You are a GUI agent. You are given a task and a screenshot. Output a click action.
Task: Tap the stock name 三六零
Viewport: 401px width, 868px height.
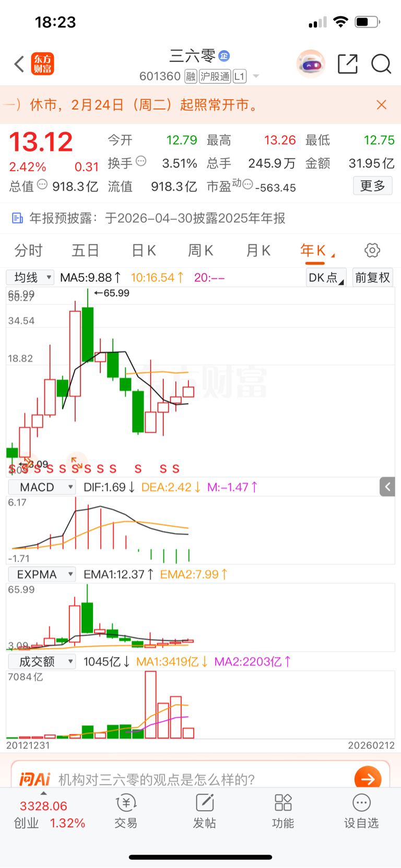pyautogui.click(x=192, y=55)
